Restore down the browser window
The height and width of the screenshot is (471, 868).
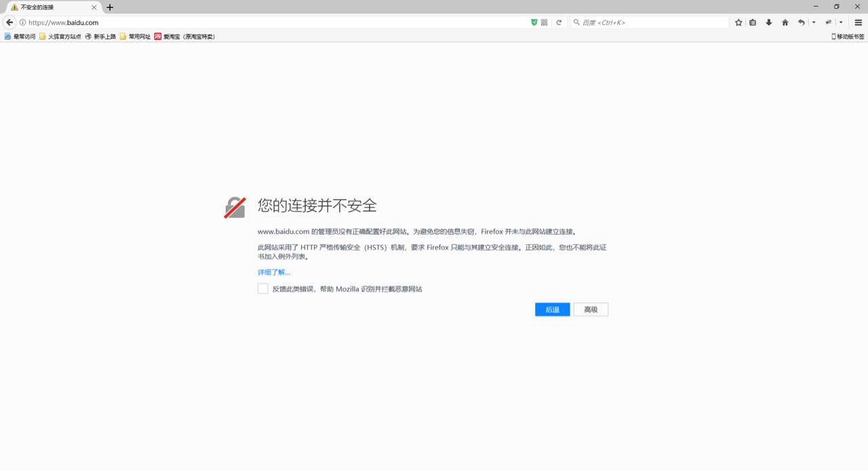coord(837,7)
